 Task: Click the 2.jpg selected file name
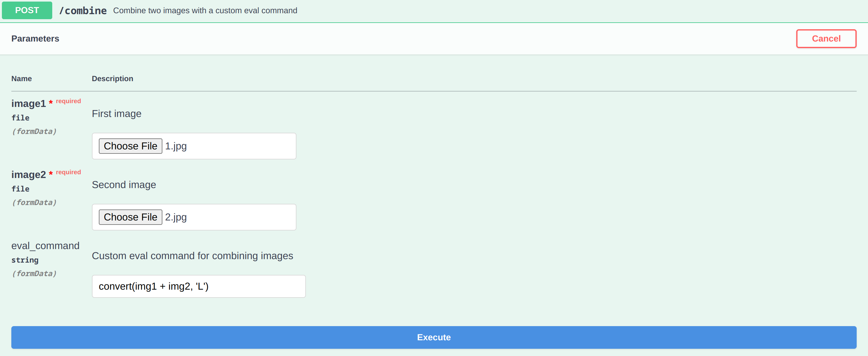pyautogui.click(x=176, y=217)
